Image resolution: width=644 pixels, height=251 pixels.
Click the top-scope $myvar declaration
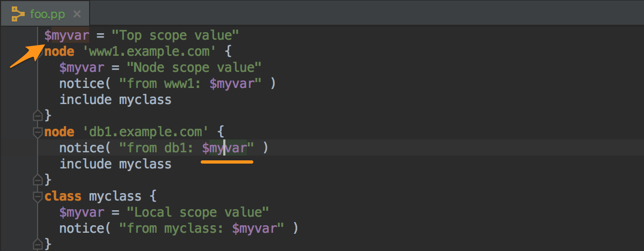(67, 35)
